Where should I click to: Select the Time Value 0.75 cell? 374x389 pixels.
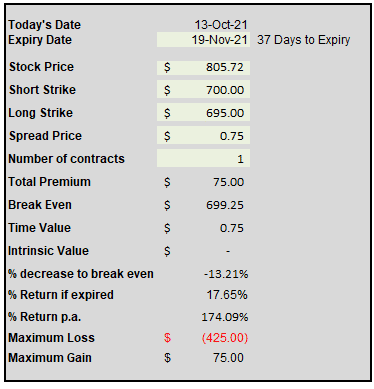click(232, 228)
